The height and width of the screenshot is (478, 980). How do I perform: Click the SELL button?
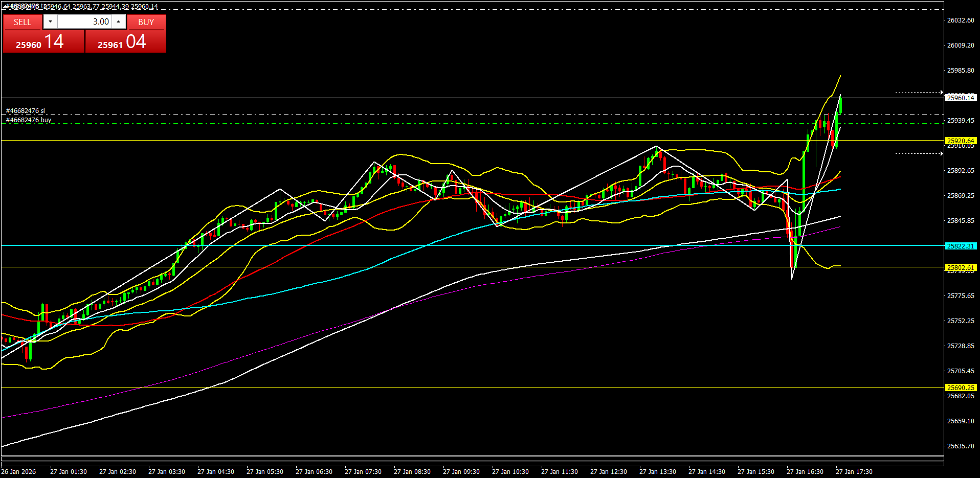pos(23,22)
